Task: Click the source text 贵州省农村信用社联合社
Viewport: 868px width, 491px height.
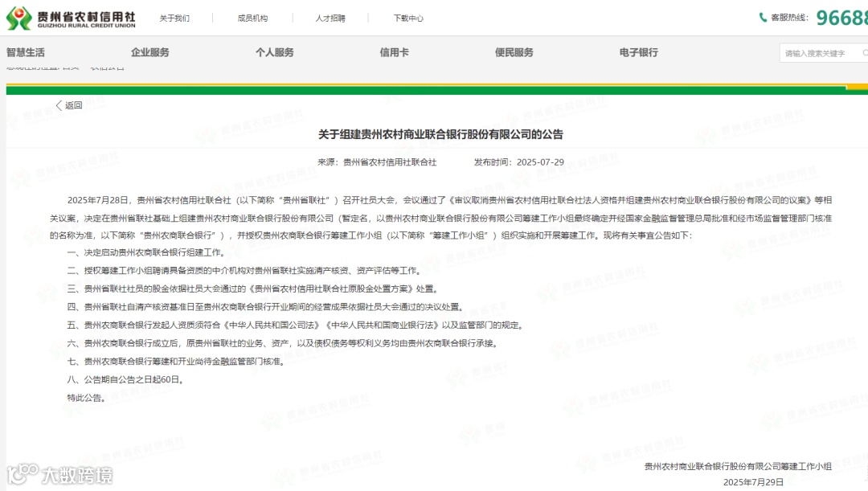Action: point(390,162)
